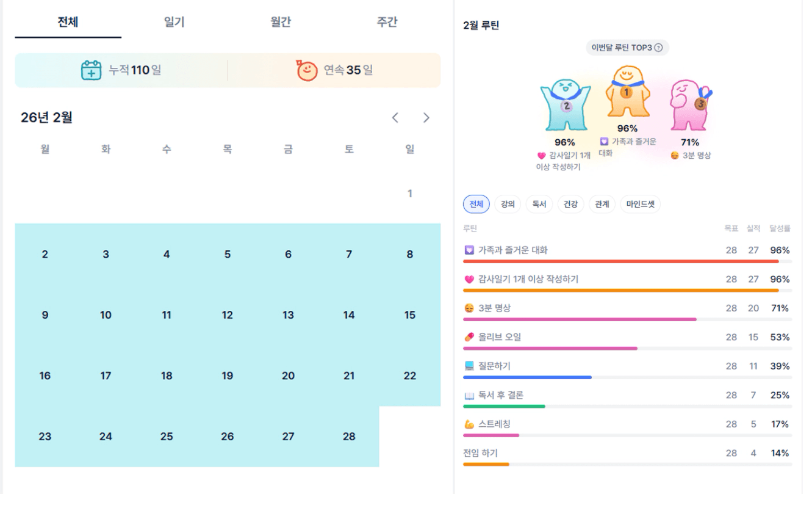Image resolution: width=812 pixels, height=505 pixels.
Task: Filter routines by 건강 category
Action: pyautogui.click(x=570, y=205)
